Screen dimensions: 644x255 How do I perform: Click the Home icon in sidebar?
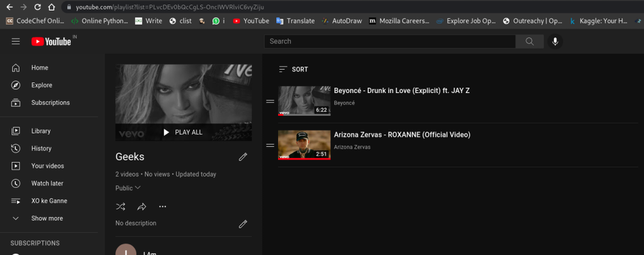(16, 68)
